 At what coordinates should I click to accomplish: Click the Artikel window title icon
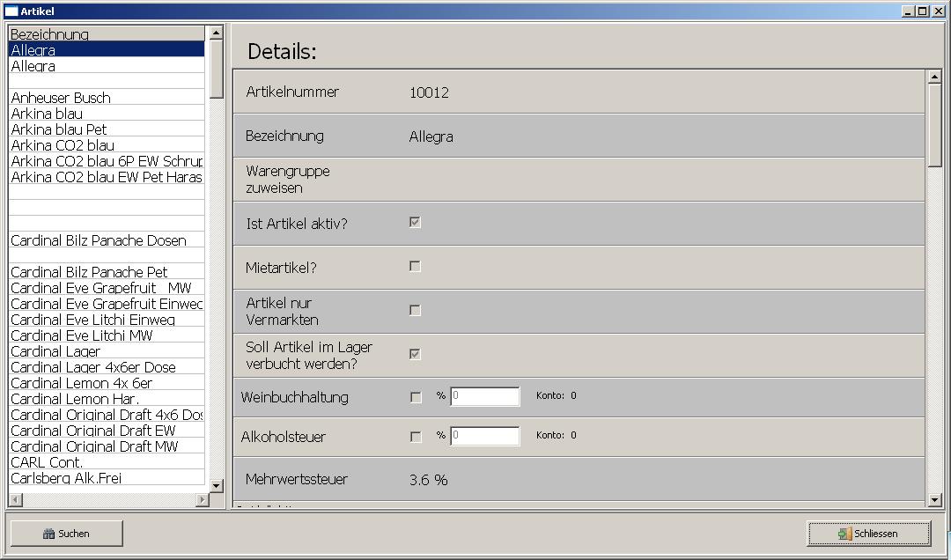[x=11, y=11]
